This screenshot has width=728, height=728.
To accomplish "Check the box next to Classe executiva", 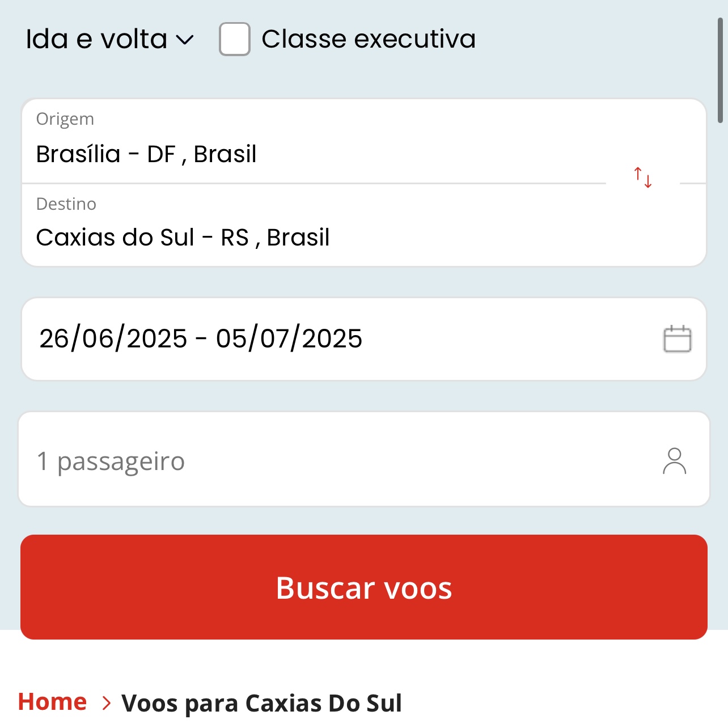I will 234,39.
